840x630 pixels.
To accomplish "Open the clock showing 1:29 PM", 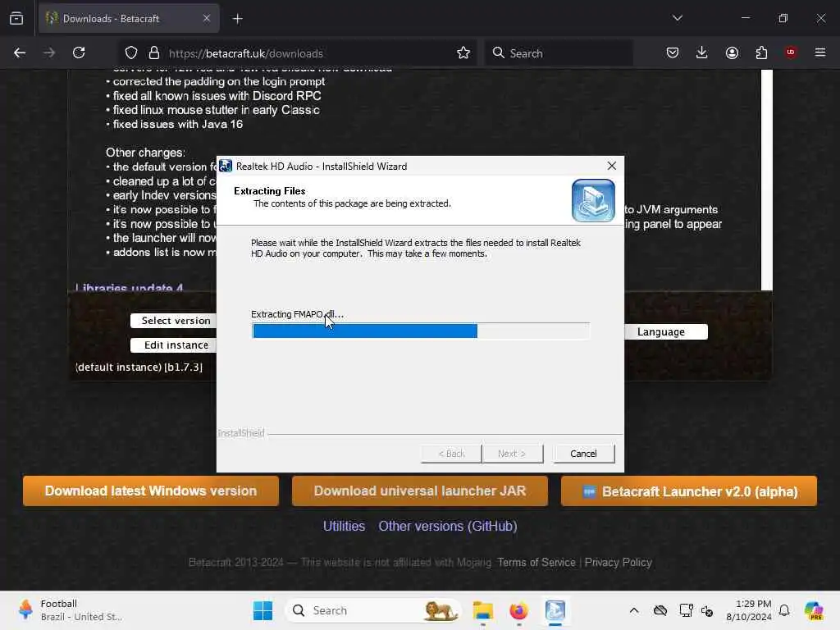I will [749, 610].
